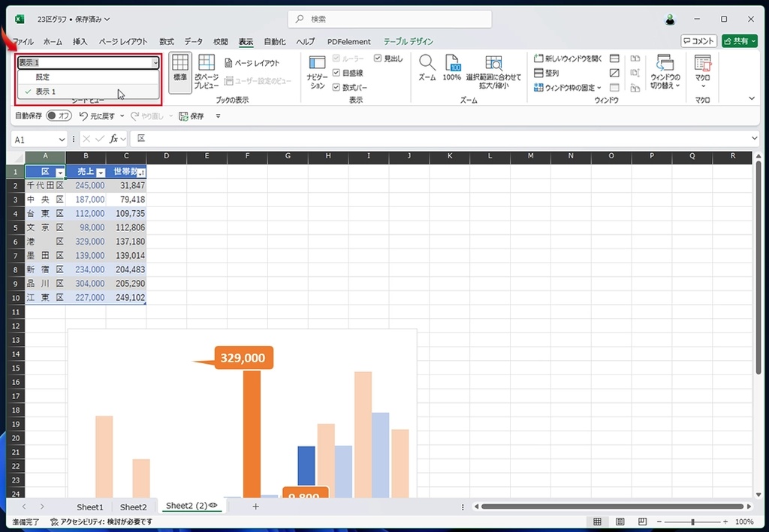Switch to page layout view in status bar

(x=620, y=521)
